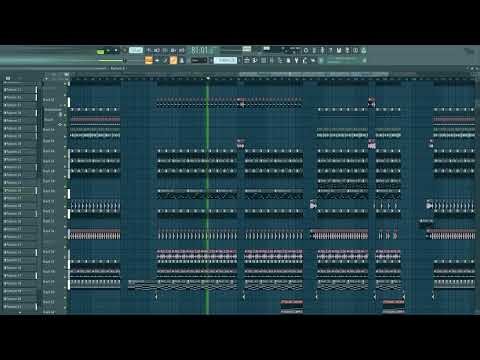Viewport: 480px width, 360px height.
Task: Click the Play transport button
Action: pos(108,51)
